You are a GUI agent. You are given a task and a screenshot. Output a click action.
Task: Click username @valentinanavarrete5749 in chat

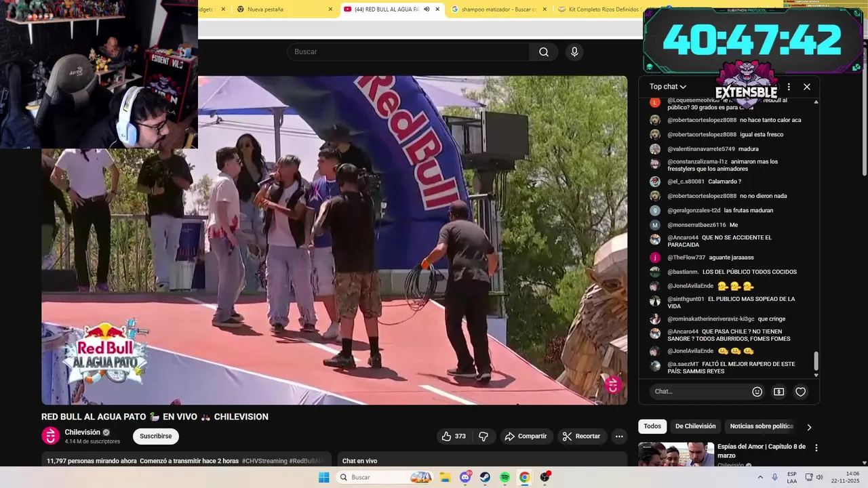[701, 148]
